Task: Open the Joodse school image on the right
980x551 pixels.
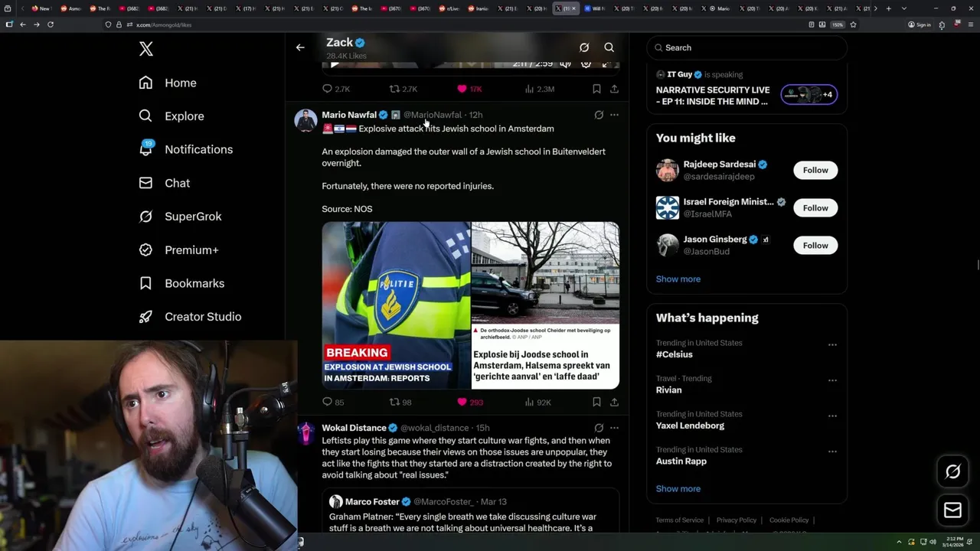Action: (x=545, y=305)
